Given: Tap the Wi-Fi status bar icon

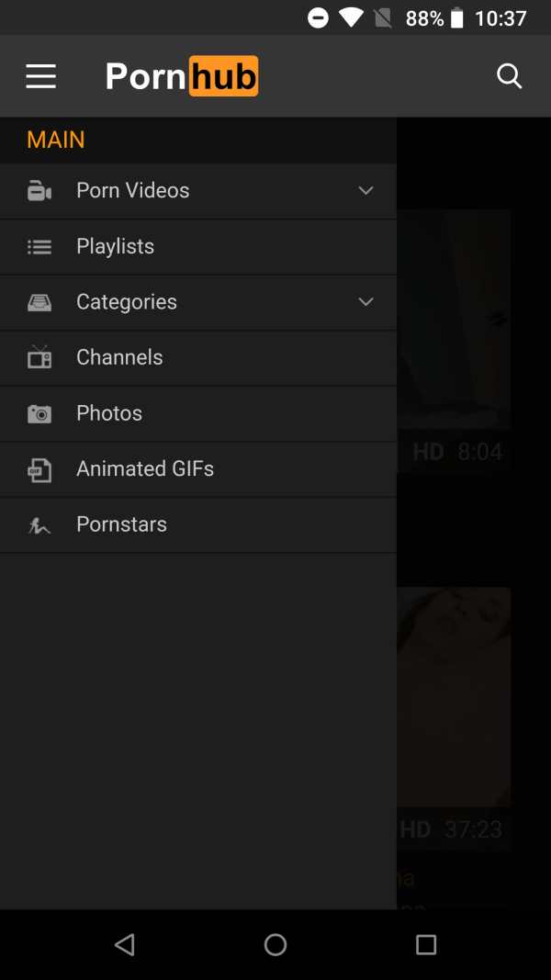Looking at the screenshot, I should (x=352, y=18).
